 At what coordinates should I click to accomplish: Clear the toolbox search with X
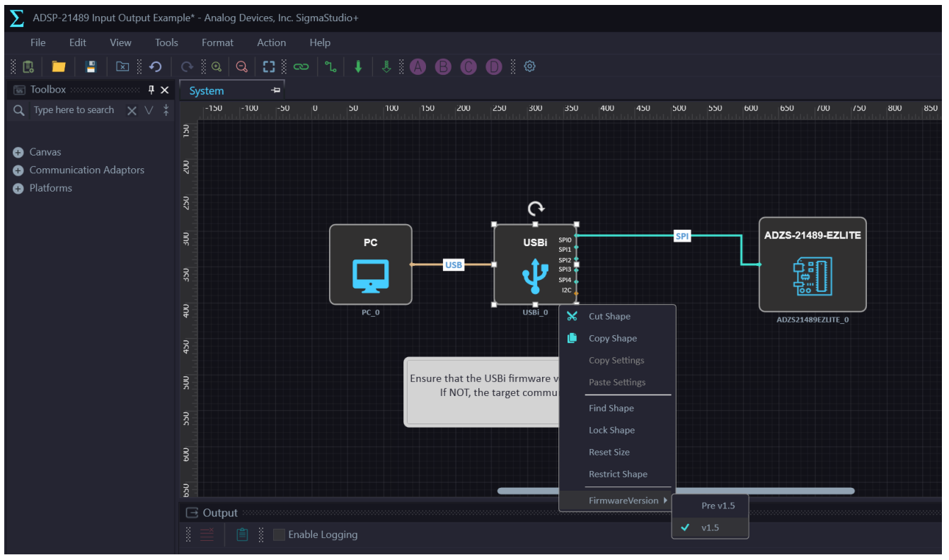pyautogui.click(x=132, y=110)
